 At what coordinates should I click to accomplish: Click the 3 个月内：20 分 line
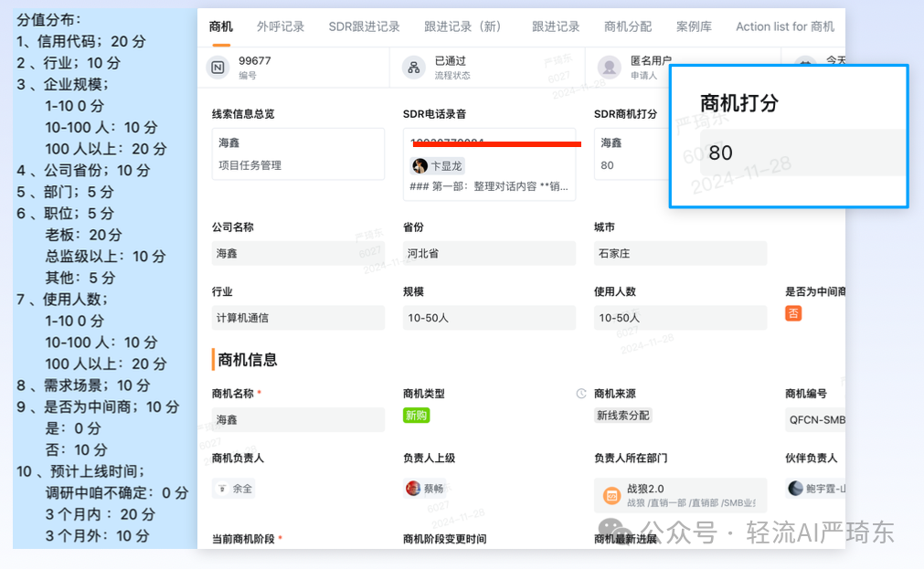(101, 514)
